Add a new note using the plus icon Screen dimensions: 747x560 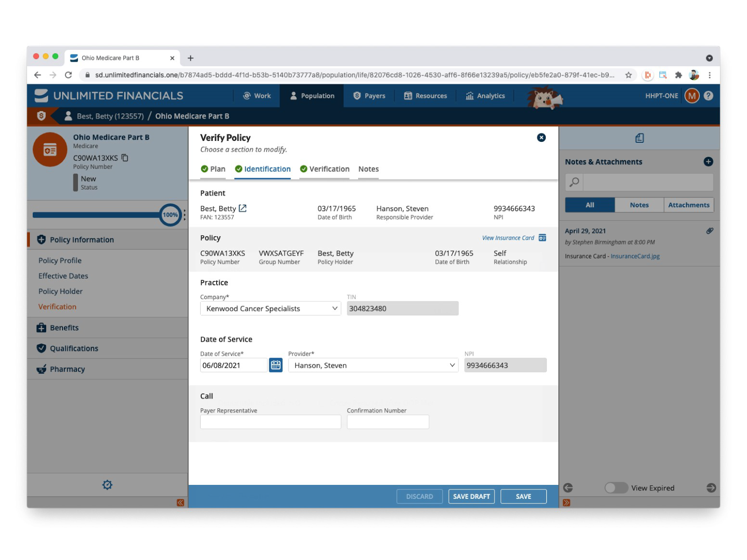(709, 161)
